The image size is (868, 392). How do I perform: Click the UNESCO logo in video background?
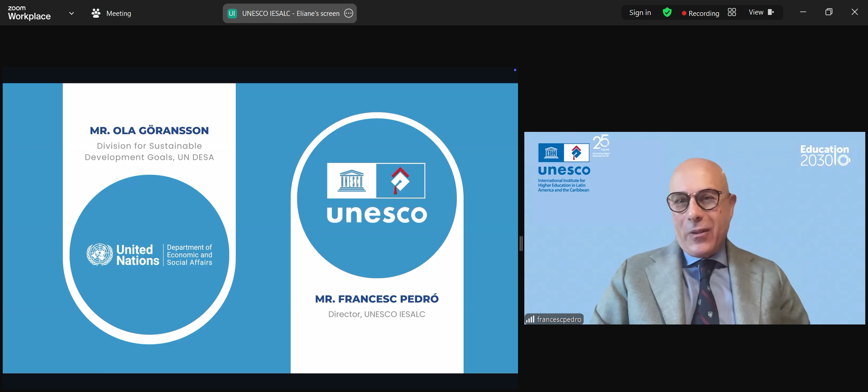[x=564, y=159]
